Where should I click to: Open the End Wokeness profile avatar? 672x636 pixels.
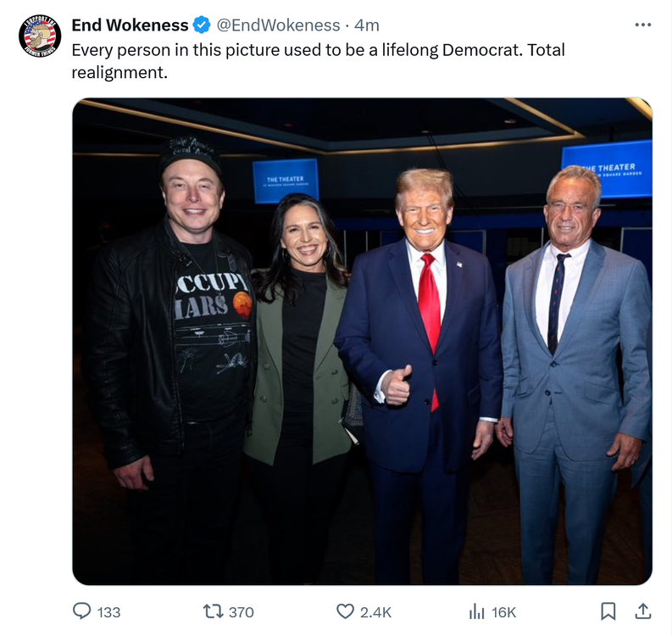(x=40, y=36)
